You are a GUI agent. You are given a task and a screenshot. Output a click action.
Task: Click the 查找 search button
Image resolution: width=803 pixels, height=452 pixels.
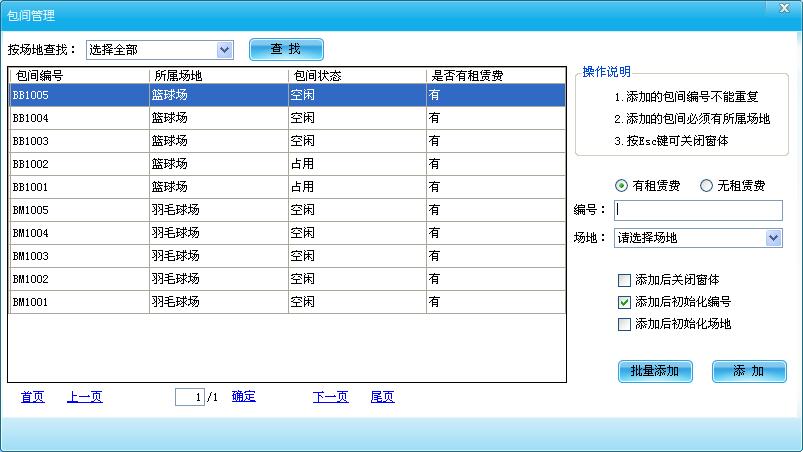point(286,49)
